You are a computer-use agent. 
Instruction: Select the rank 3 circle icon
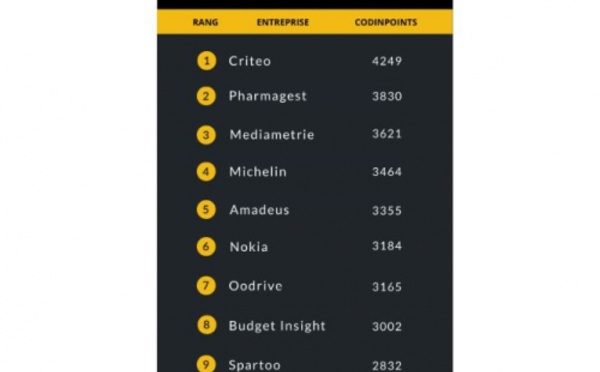206,135
